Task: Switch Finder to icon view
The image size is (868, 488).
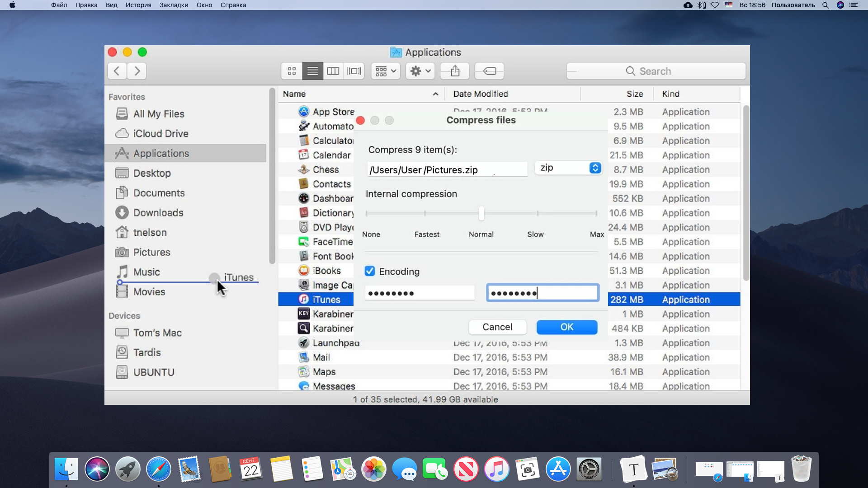Action: (x=292, y=71)
